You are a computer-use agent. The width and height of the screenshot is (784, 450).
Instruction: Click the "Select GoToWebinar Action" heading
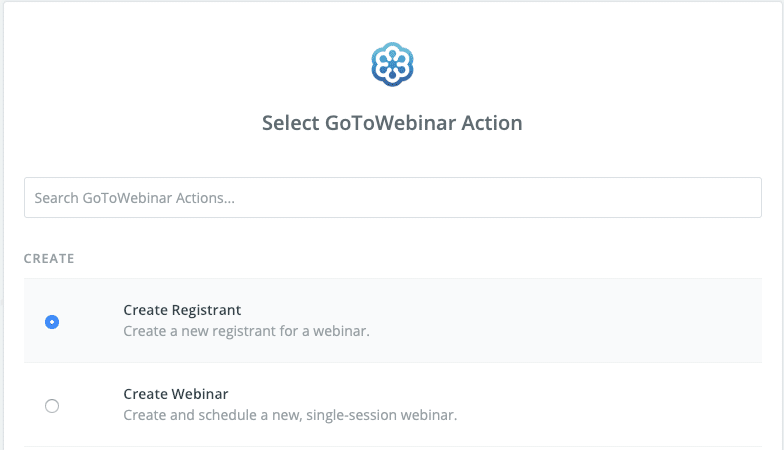392,124
